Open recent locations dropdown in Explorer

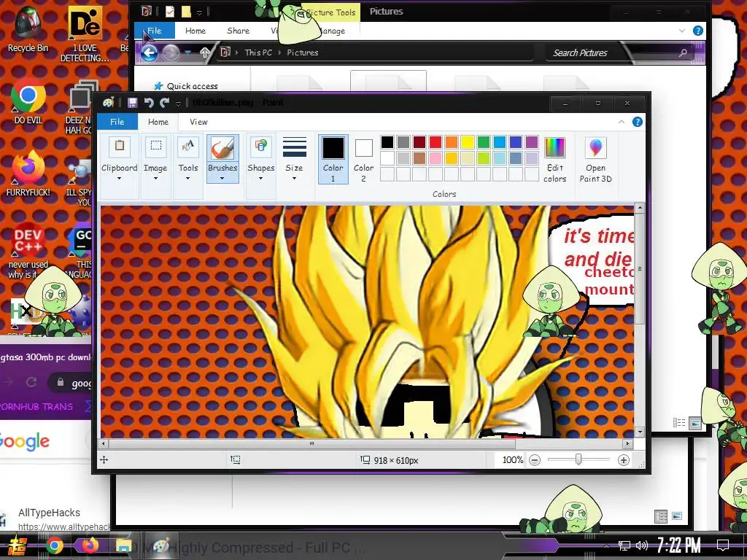[187, 52]
